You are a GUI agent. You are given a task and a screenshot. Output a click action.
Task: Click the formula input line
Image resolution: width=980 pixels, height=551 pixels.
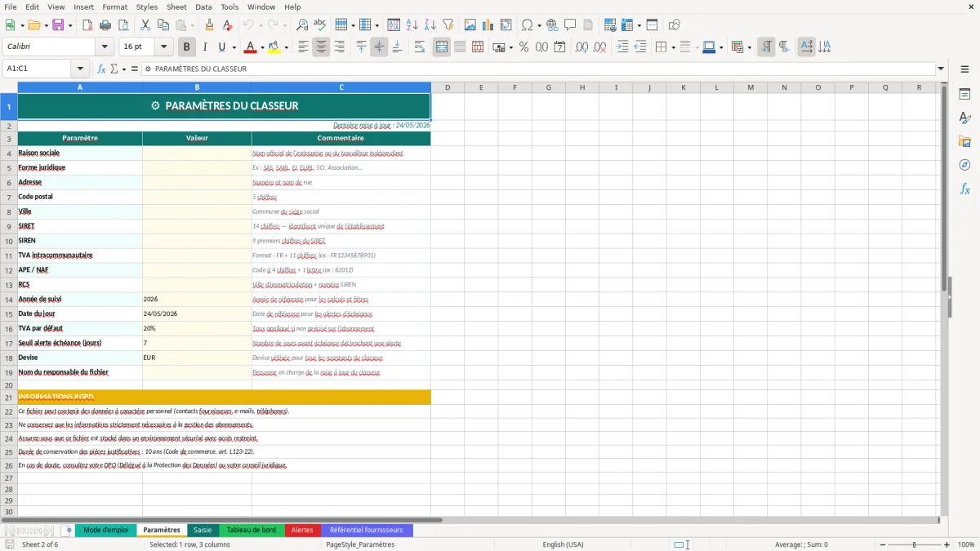pos(538,69)
